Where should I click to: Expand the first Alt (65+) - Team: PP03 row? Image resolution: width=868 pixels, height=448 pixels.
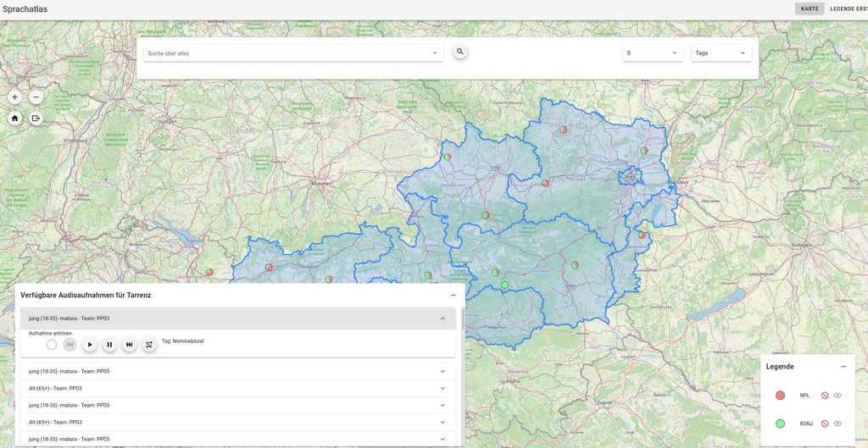click(238, 388)
